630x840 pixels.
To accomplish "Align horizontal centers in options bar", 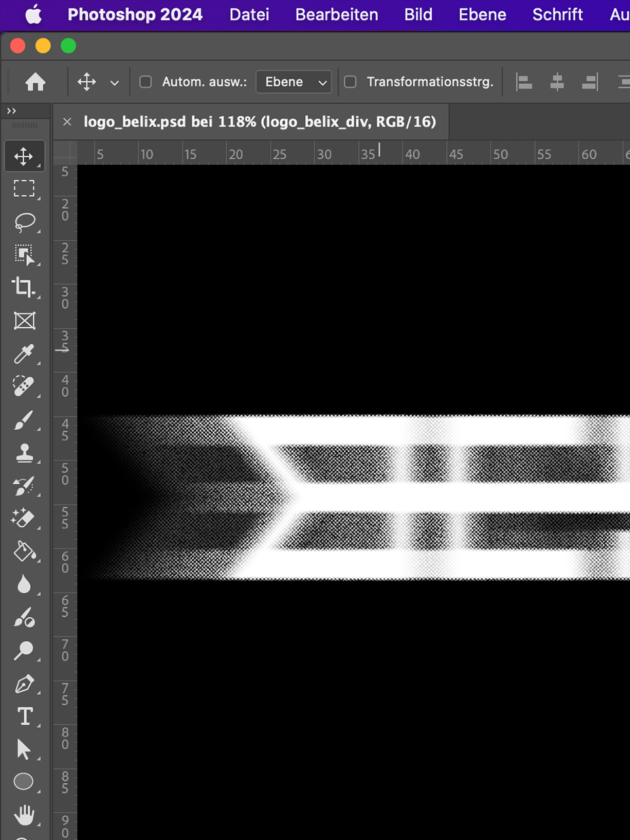I will [557, 82].
